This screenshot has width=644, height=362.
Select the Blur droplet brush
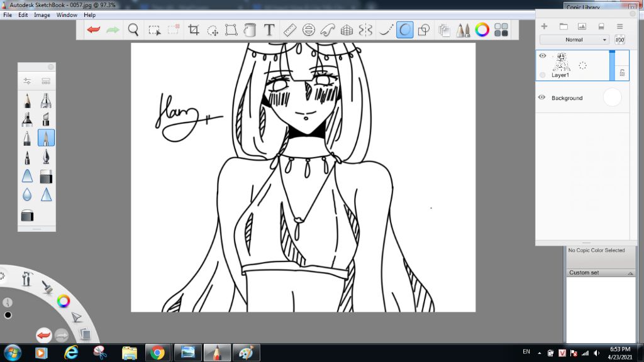click(x=27, y=195)
